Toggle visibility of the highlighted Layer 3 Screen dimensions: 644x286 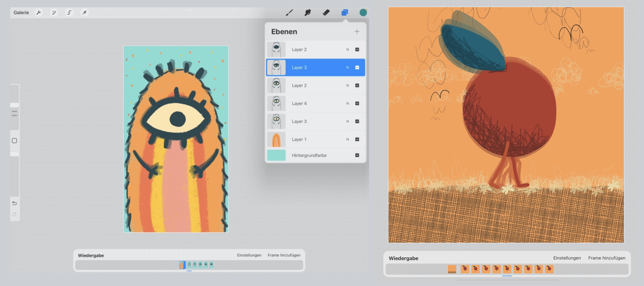tap(357, 67)
